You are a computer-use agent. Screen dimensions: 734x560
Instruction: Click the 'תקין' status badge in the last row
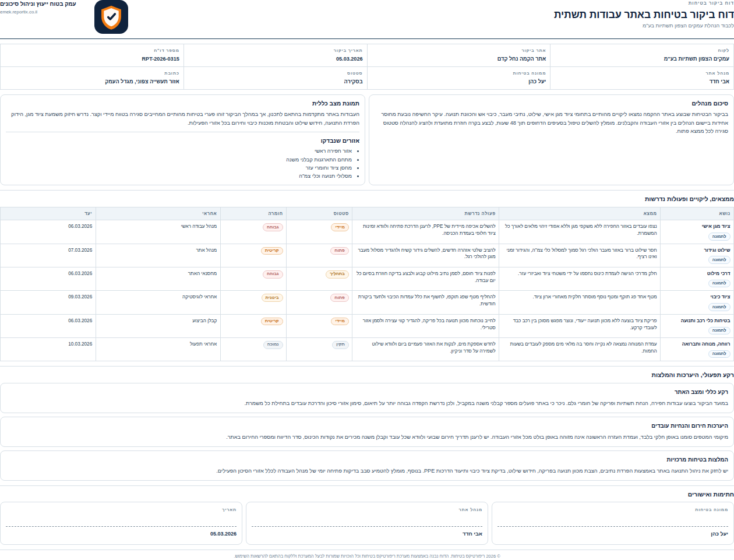tap(340, 344)
